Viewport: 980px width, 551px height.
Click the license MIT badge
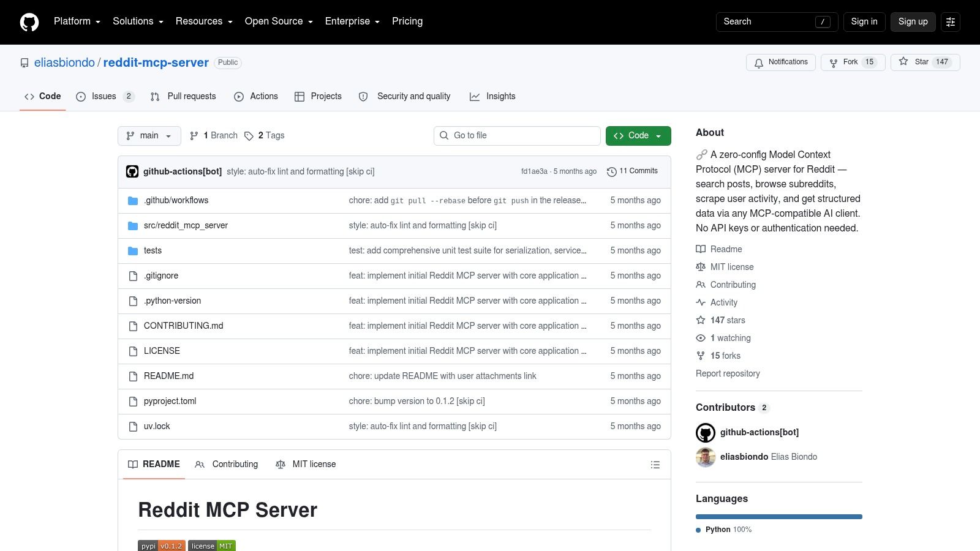[212, 545]
